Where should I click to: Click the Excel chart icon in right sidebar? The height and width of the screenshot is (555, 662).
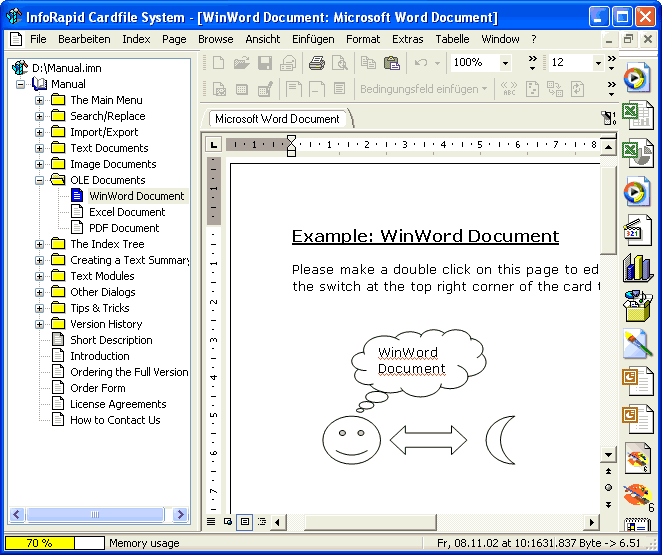[638, 153]
